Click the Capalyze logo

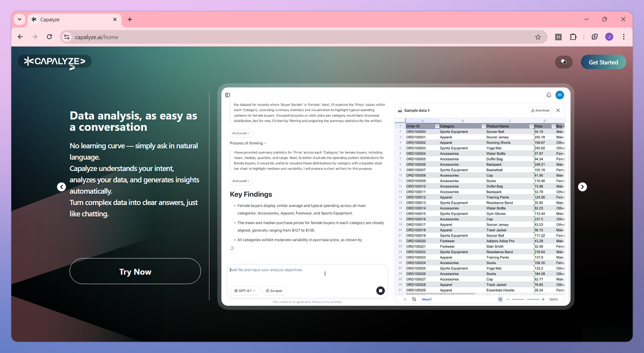pos(54,61)
